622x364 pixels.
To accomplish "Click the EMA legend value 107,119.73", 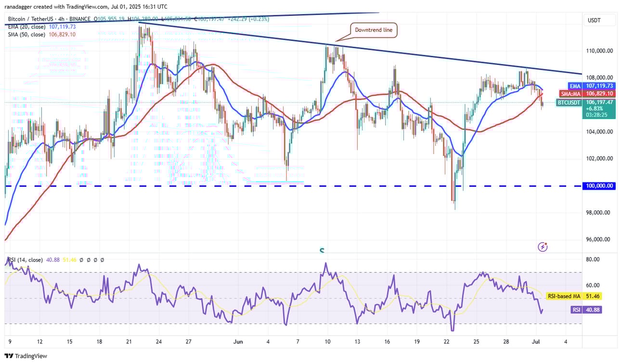I will click(62, 27).
